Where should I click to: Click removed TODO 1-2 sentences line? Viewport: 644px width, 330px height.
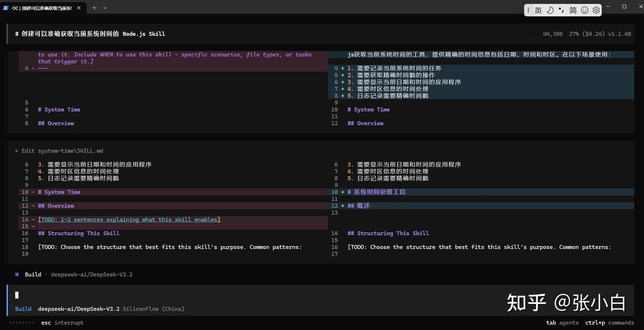[129, 220]
